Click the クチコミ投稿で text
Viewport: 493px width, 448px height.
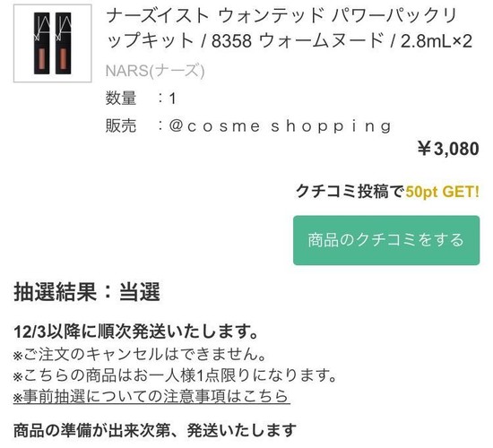350,191
